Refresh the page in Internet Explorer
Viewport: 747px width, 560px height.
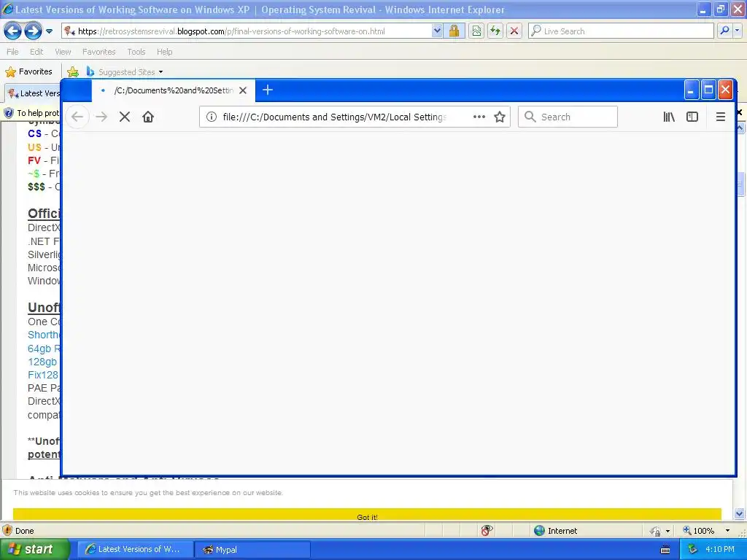[495, 31]
